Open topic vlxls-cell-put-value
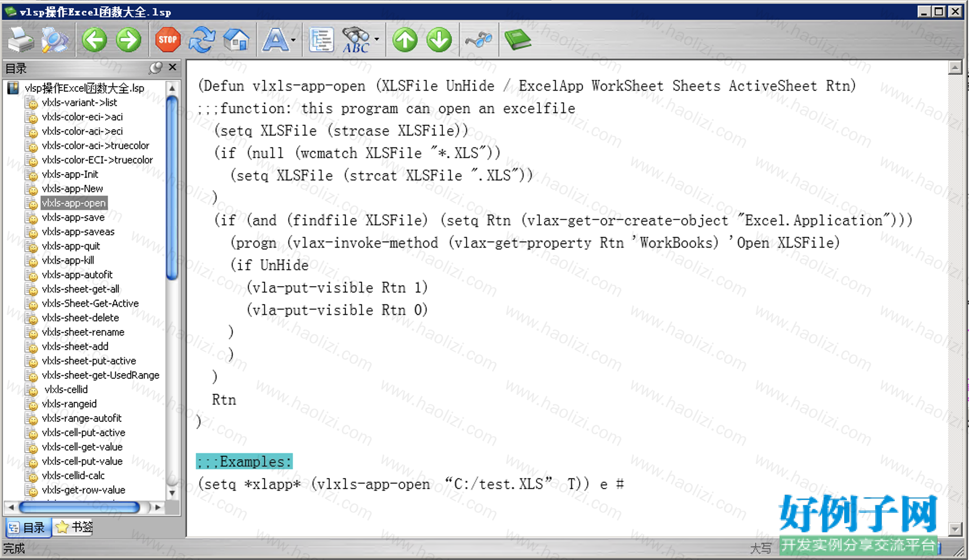This screenshot has height=560, width=969. [x=82, y=461]
